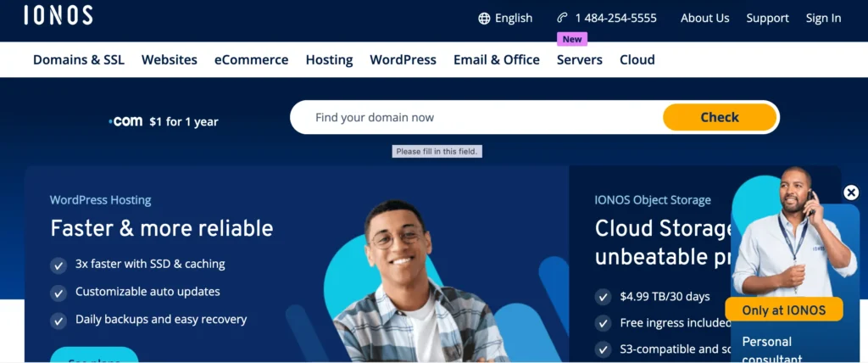
Task: Click checkmark beside Customizable auto updates
Action: 58,293
